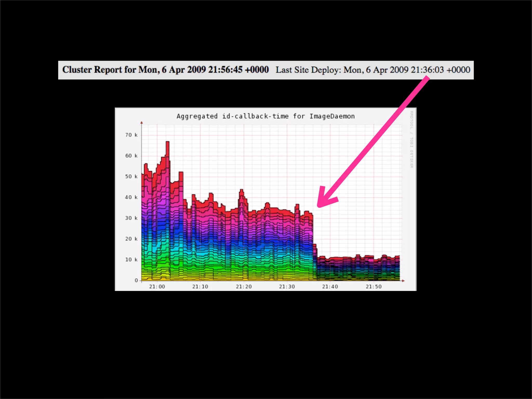The width and height of the screenshot is (532, 399).
Task: Click the 50 k y-axis label
Action: [131, 176]
